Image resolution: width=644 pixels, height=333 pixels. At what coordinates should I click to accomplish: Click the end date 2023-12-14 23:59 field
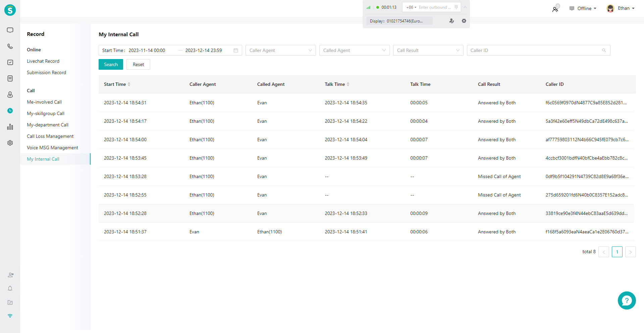(x=204, y=50)
